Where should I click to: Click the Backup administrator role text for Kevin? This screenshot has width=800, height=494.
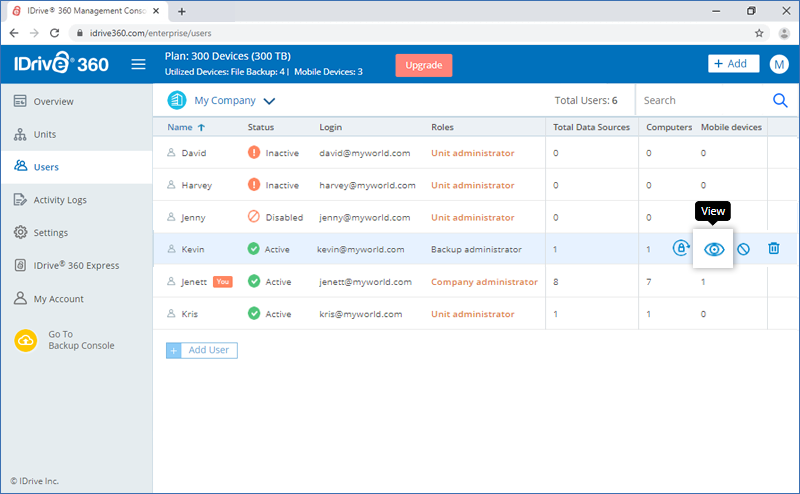pos(476,250)
